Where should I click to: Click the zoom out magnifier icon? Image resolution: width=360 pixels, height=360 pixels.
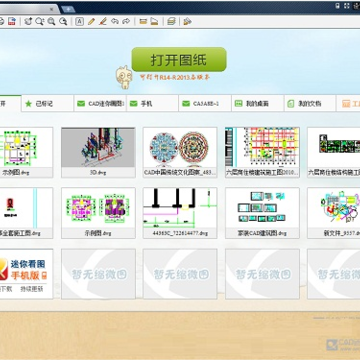[63, 22]
